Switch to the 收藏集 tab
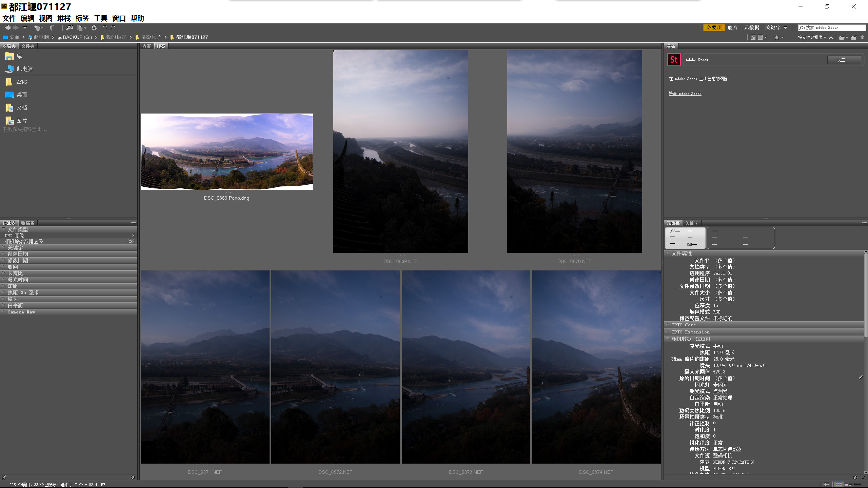This screenshot has height=488, width=868. [27, 223]
